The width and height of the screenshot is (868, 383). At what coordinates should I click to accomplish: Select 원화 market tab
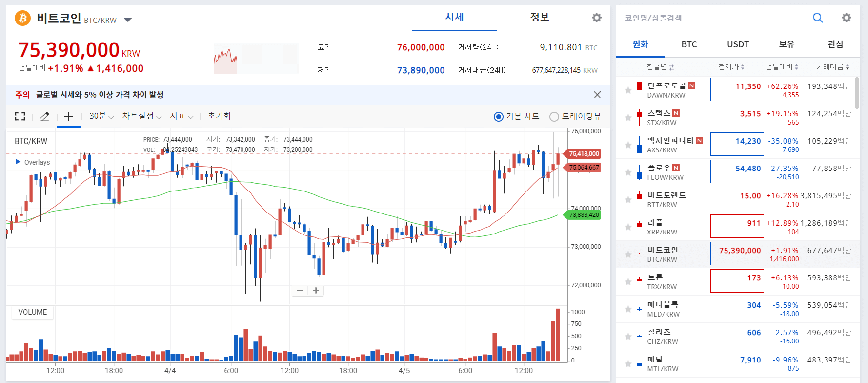[x=640, y=44]
